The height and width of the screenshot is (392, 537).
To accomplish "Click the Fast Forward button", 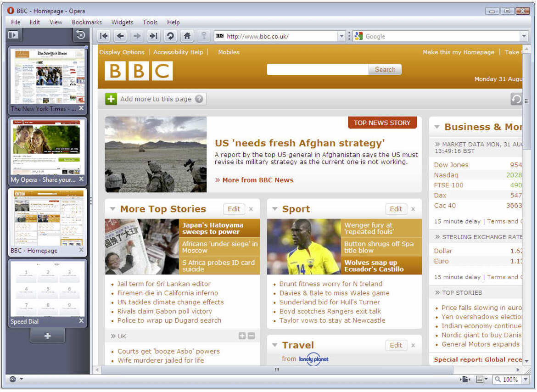I will coord(153,36).
